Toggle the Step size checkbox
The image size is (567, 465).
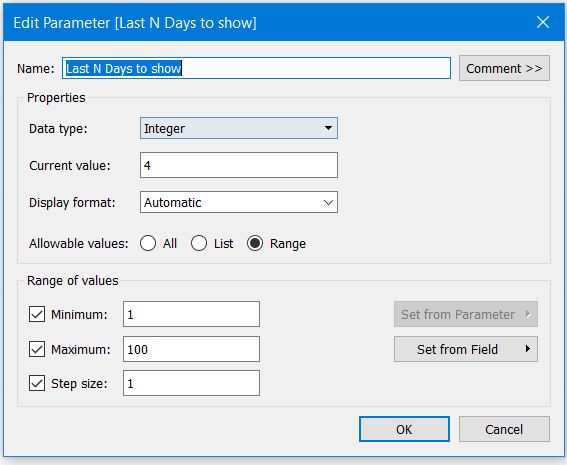point(37,383)
